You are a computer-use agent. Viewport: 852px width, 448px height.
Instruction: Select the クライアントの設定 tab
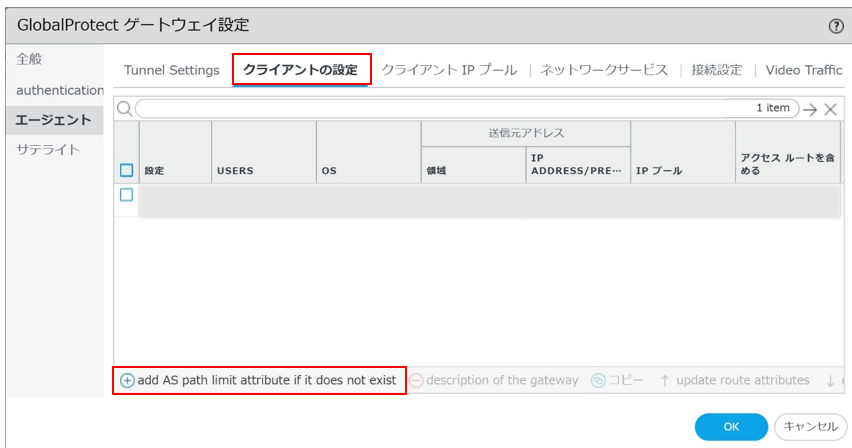(300, 70)
